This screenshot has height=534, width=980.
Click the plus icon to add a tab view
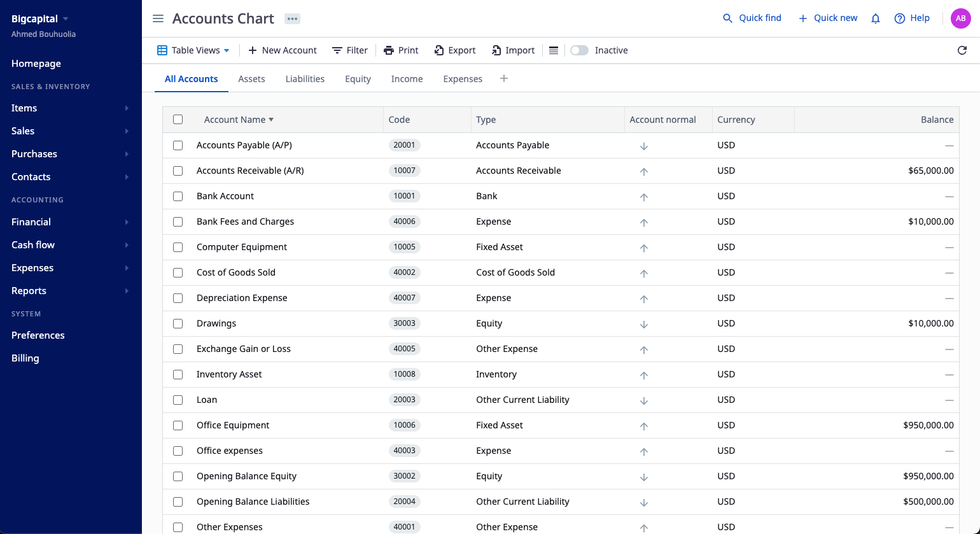[504, 78]
